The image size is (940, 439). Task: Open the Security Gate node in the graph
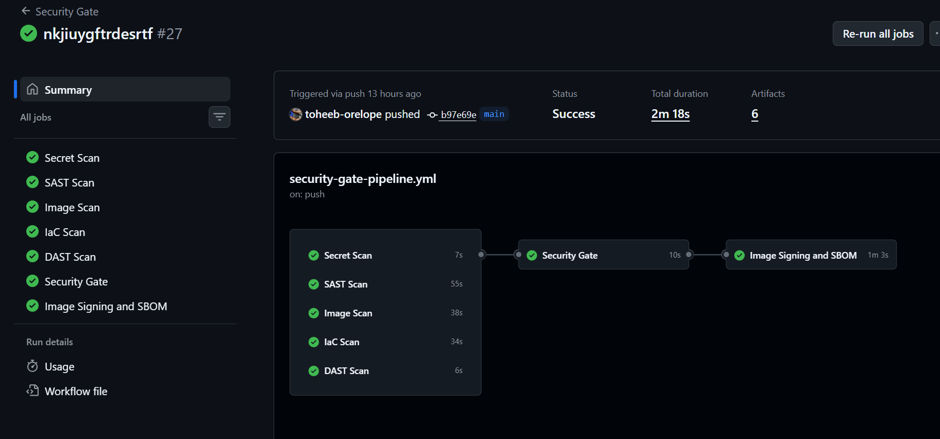click(603, 255)
